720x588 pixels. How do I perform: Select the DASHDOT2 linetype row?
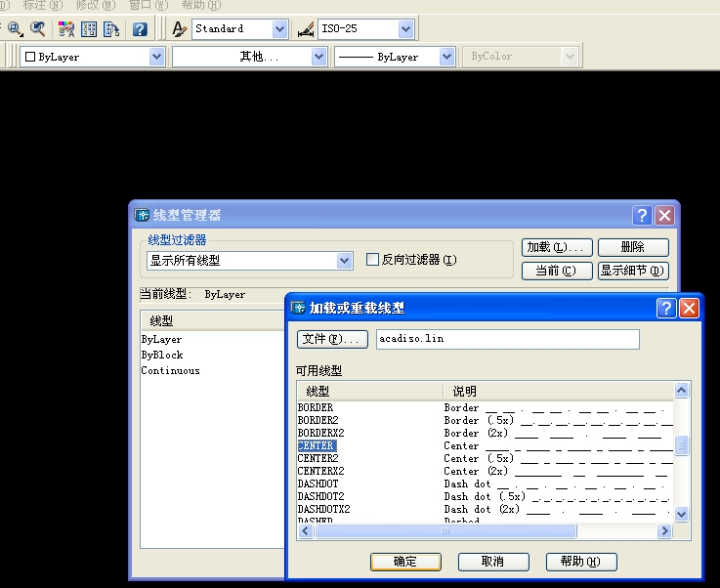[485, 496]
